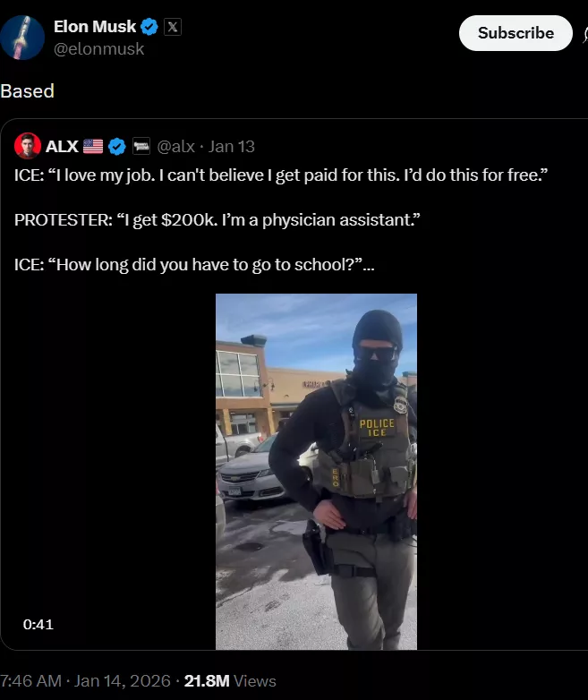Click the 0:41 video duration label
The image size is (588, 700).
tap(38, 624)
